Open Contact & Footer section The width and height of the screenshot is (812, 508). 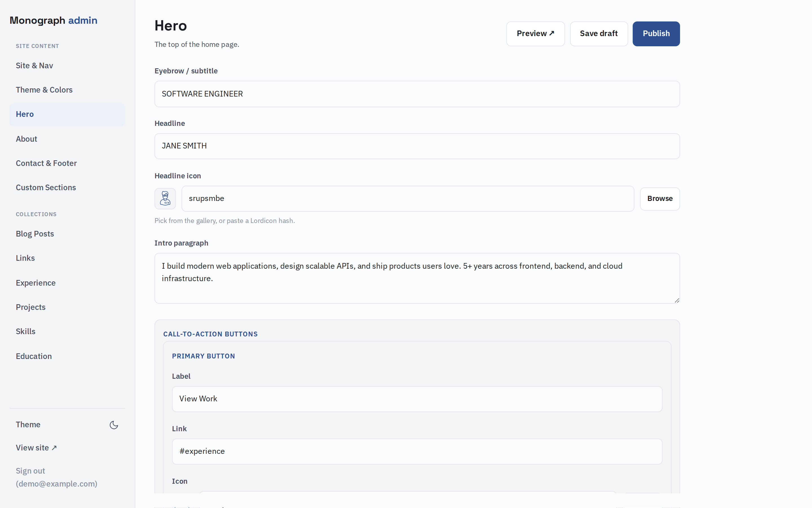(67, 163)
